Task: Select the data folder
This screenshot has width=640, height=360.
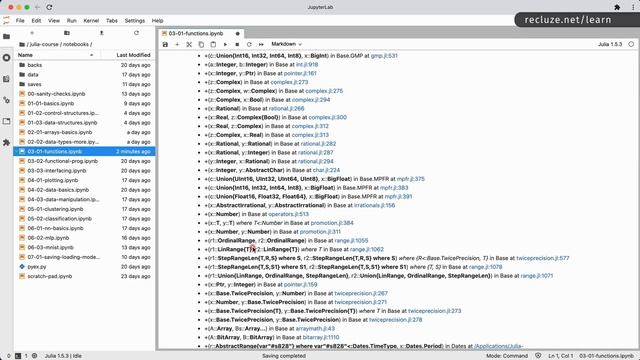Action: click(x=85, y=75)
